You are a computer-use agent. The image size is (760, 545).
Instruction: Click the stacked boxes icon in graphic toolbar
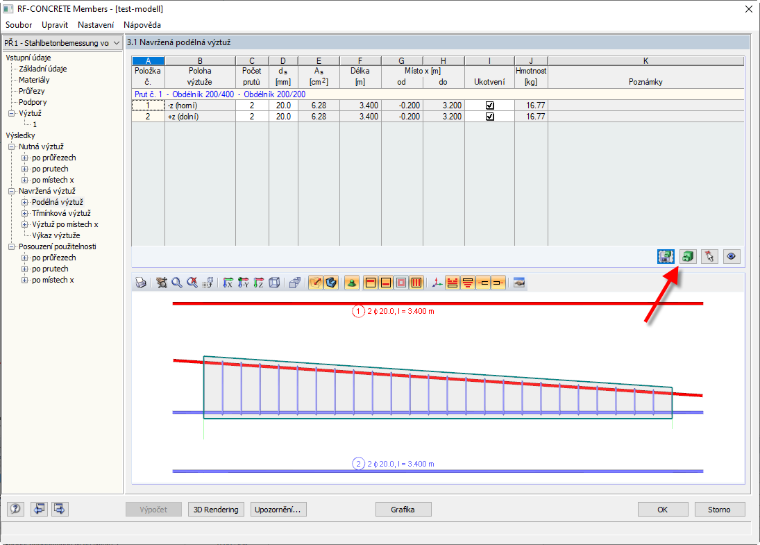(x=295, y=283)
